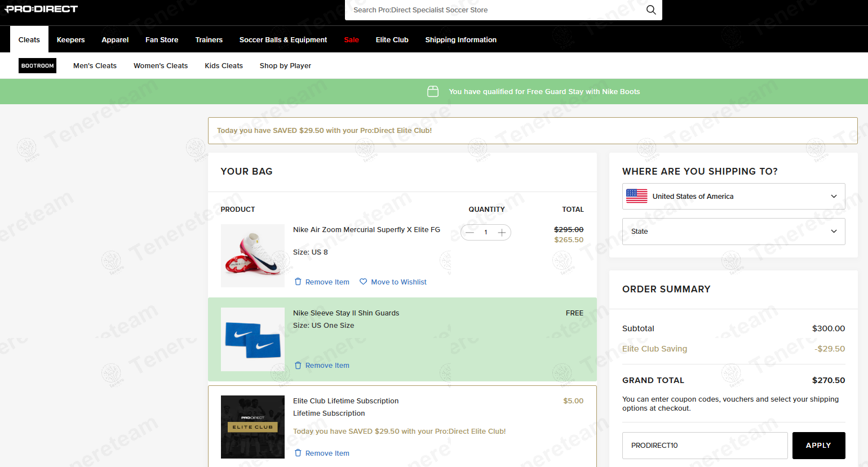Increase cleats quantity with plus icon
Viewport: 868px width, 467px height.
[502, 233]
